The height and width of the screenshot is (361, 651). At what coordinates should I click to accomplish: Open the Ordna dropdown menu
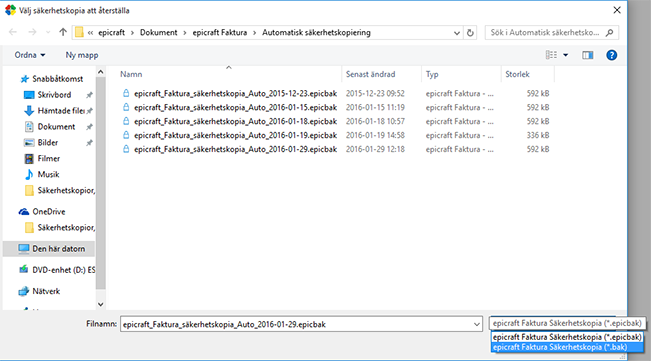pyautogui.click(x=30, y=55)
